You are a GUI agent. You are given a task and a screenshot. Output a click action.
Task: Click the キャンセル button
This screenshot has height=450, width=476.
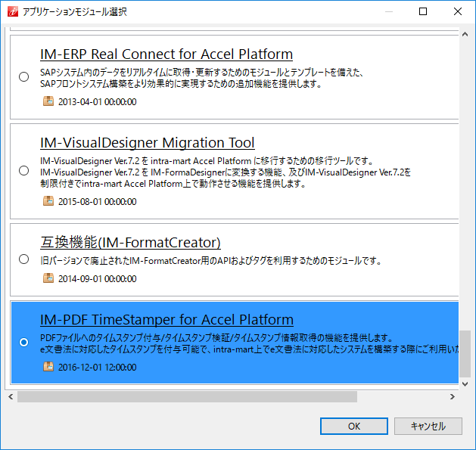pyautogui.click(x=428, y=426)
